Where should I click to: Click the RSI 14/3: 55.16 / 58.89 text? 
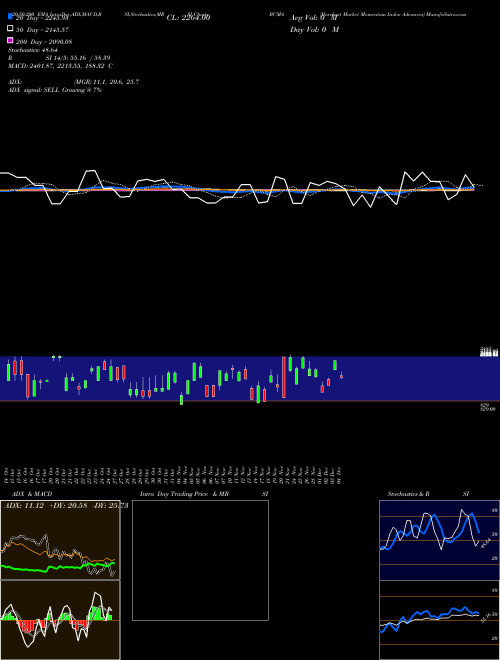click(59, 58)
